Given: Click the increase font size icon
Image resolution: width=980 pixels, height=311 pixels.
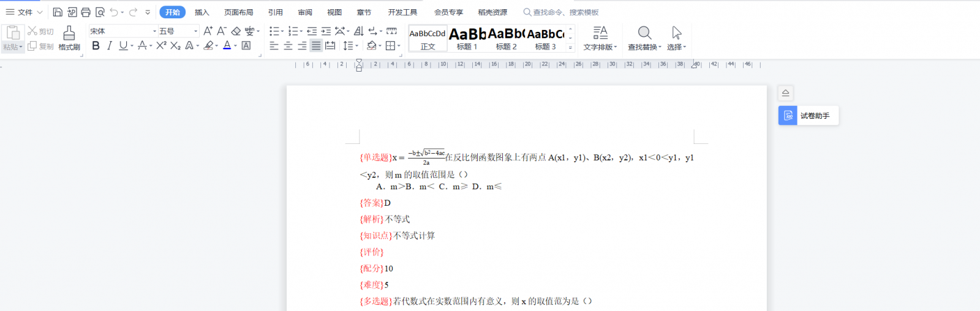Looking at the screenshot, I should (208, 31).
